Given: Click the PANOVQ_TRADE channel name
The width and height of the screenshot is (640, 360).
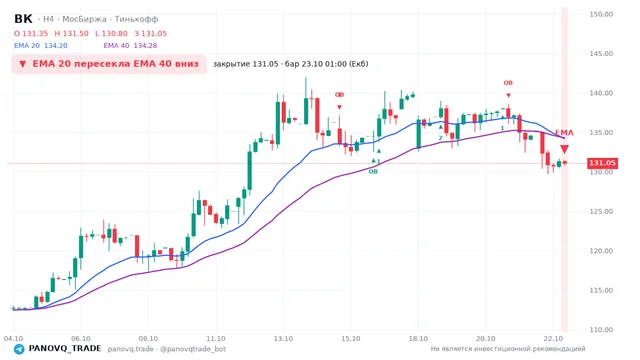Looking at the screenshot, I should click(65, 349).
